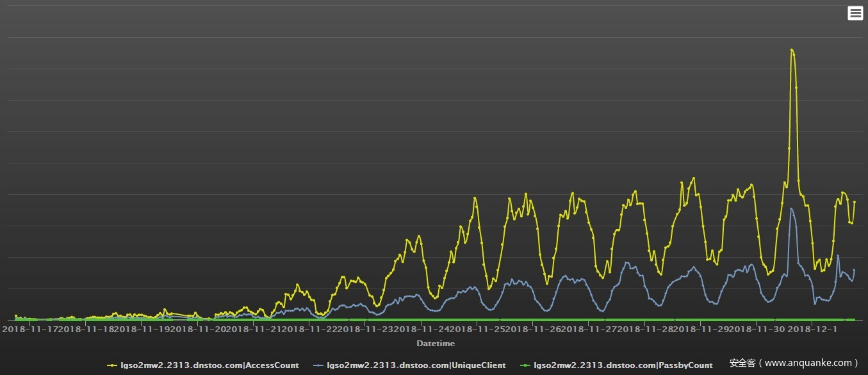Click the 2018-11-20 x-axis label

click(x=198, y=329)
